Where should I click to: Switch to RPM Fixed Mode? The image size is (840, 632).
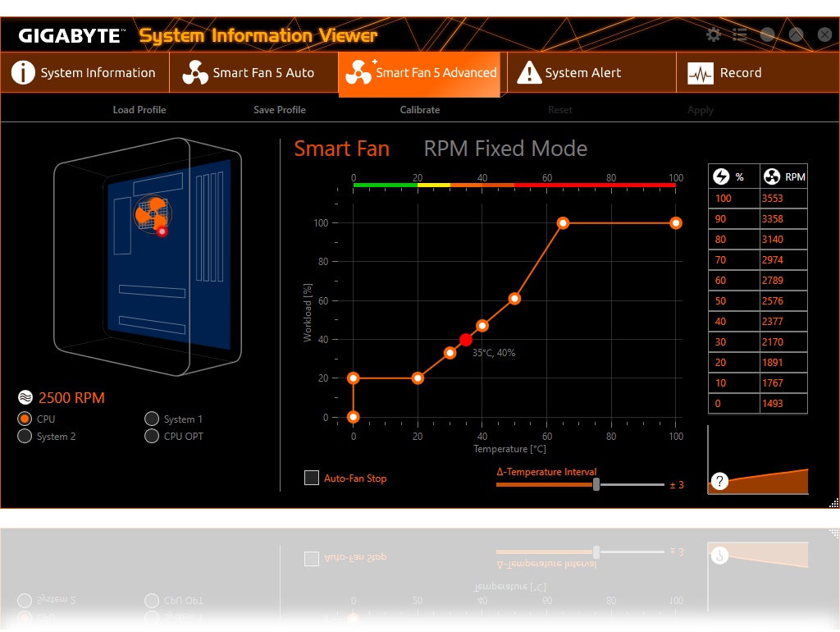coord(505,149)
